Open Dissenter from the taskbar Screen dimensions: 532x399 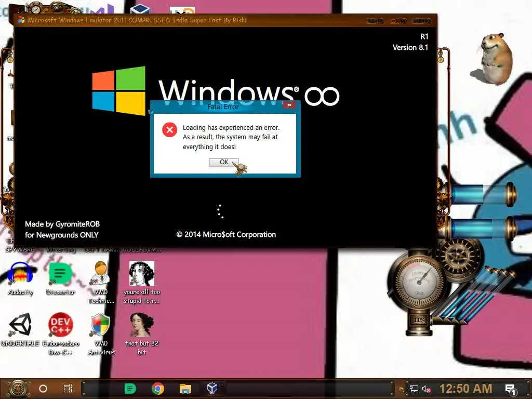pos(130,389)
